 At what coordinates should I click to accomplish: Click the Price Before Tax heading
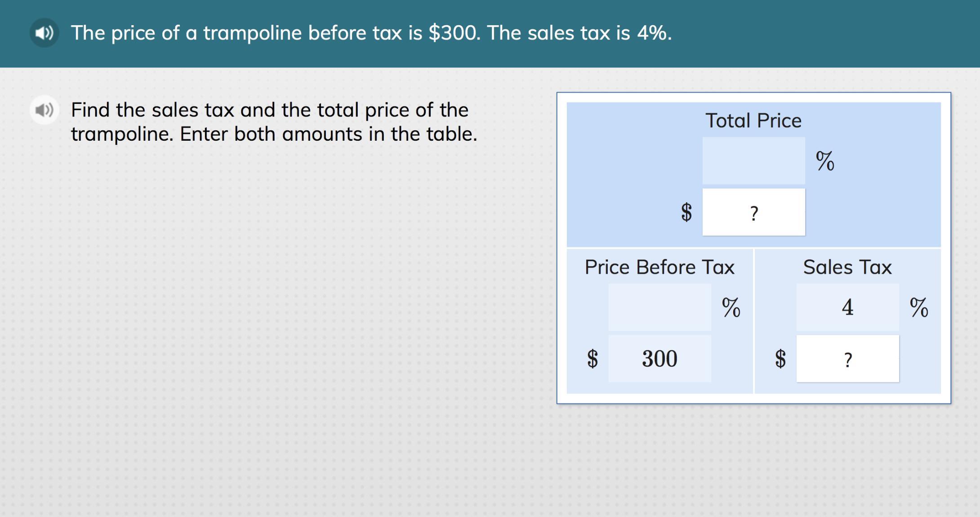[x=659, y=267]
